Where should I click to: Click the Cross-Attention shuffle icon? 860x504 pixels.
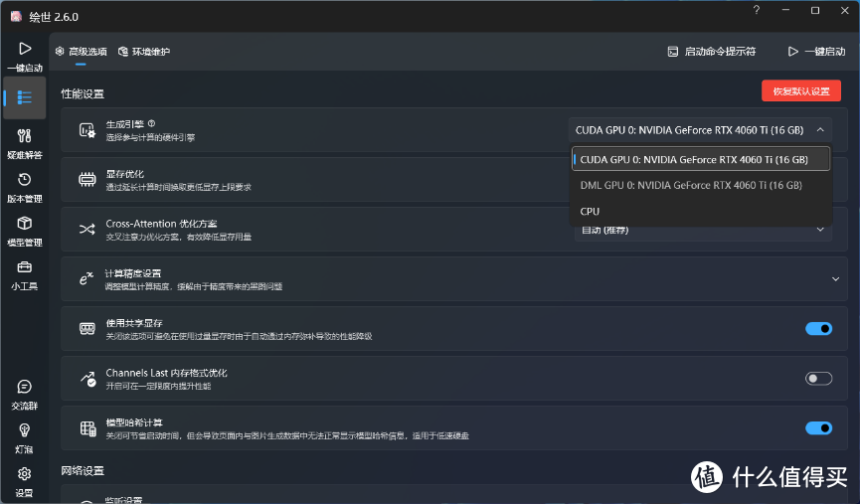(x=87, y=230)
